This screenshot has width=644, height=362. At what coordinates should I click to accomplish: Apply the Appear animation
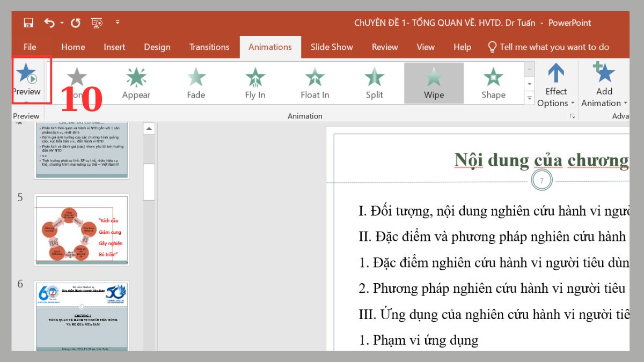[136, 83]
